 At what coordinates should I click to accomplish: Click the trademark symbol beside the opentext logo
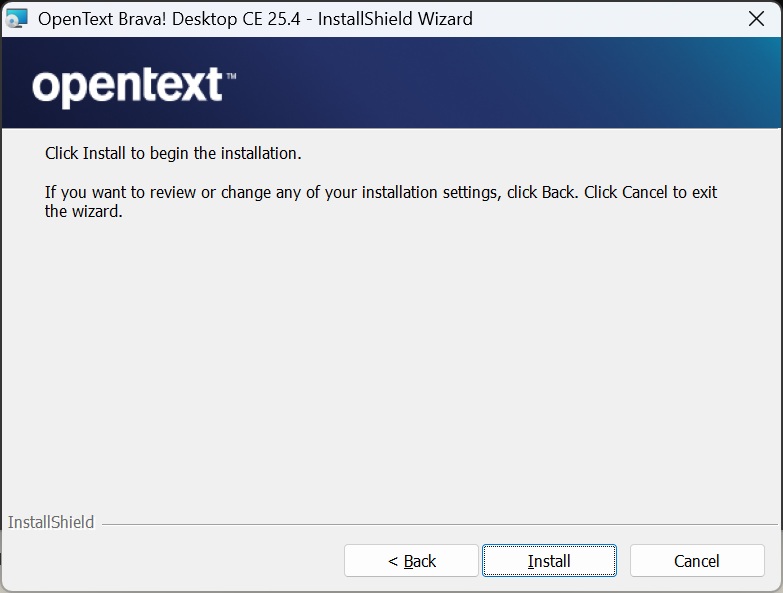231,76
